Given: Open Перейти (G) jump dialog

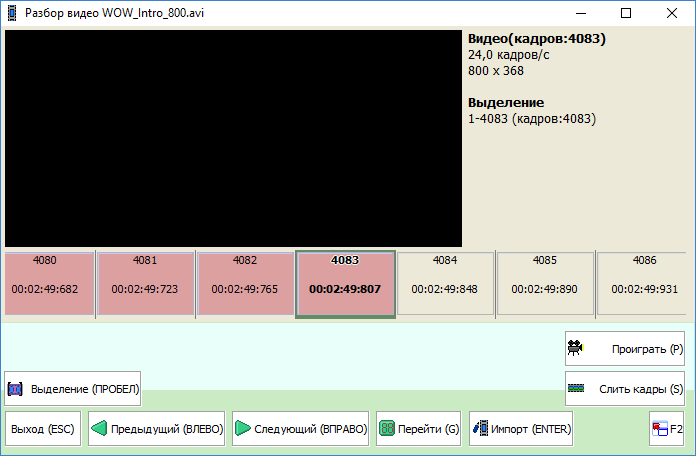Looking at the screenshot, I should 419,429.
